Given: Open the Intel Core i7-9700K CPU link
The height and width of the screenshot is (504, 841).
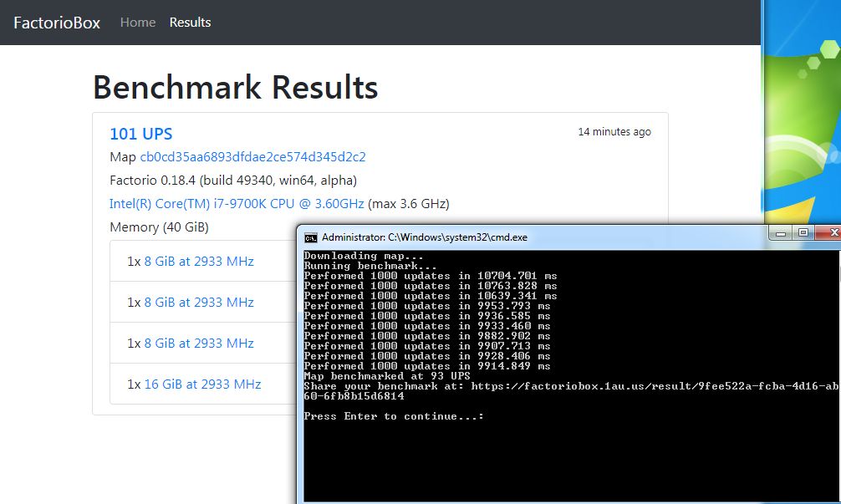Looking at the screenshot, I should [x=237, y=204].
